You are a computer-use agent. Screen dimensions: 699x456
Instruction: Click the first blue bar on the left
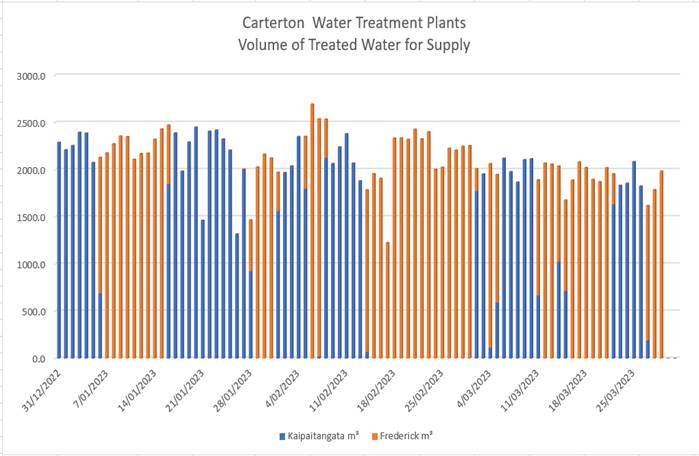point(59,250)
